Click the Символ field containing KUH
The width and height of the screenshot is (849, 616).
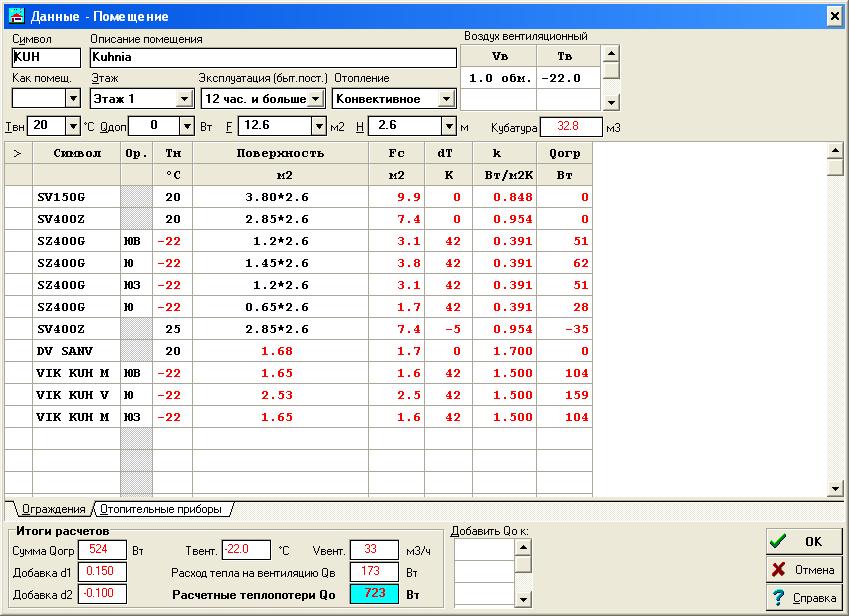tap(46, 57)
